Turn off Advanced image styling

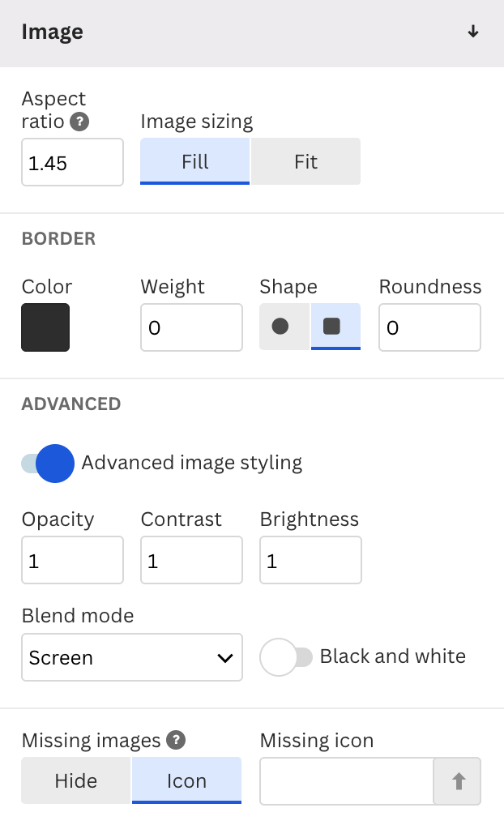48,463
